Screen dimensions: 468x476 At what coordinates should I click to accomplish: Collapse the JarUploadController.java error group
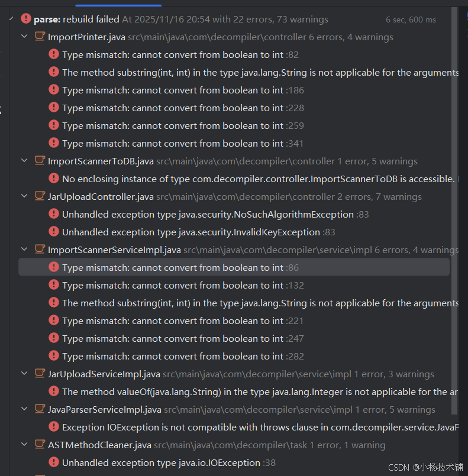tap(24, 196)
